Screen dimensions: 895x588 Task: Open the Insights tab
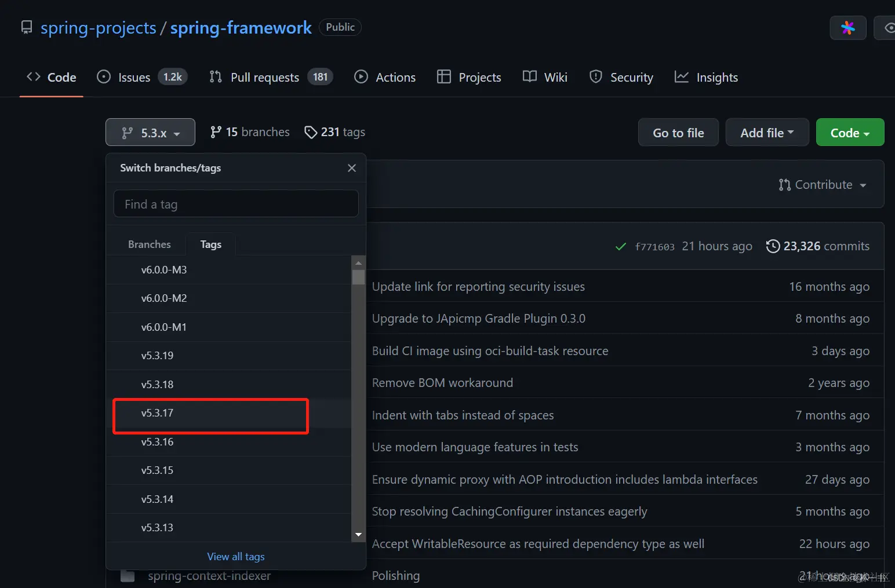[x=706, y=77]
